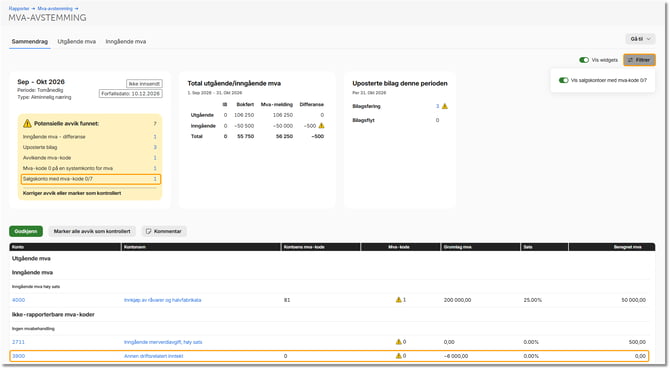The image size is (670, 369).
Task: Select Salgskonto med mva-kode 0/7 row
Action: tap(91, 179)
